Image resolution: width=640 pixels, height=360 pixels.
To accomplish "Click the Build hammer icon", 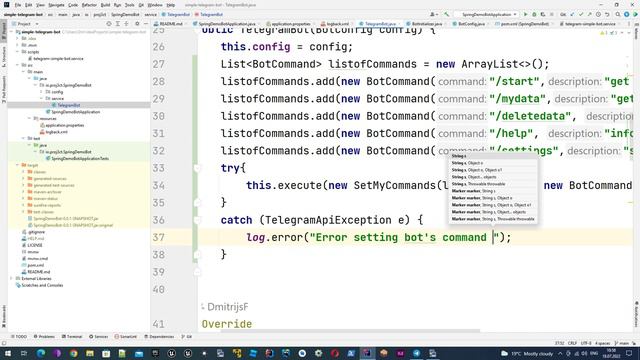I will [x=447, y=14].
